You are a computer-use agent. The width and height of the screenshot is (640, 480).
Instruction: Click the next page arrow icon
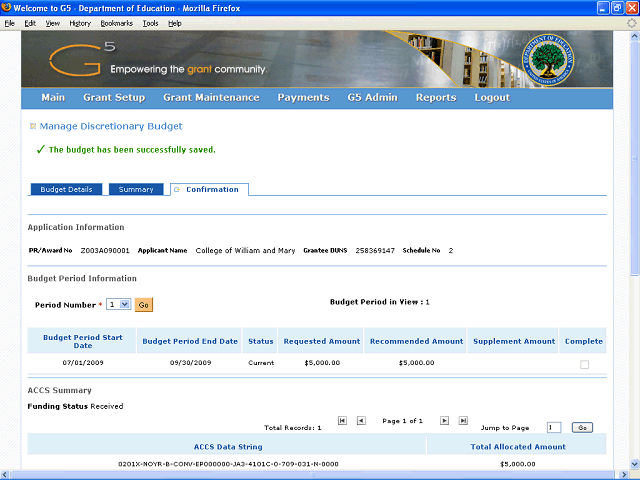tap(445, 421)
